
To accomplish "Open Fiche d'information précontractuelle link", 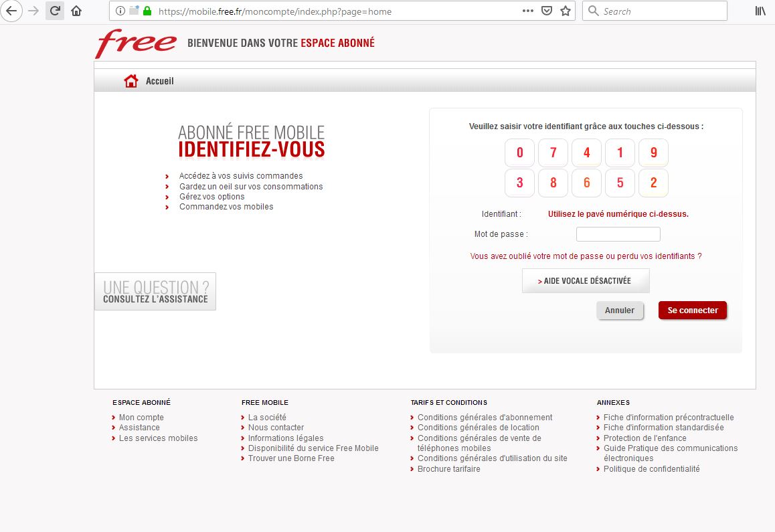I will (x=669, y=418).
